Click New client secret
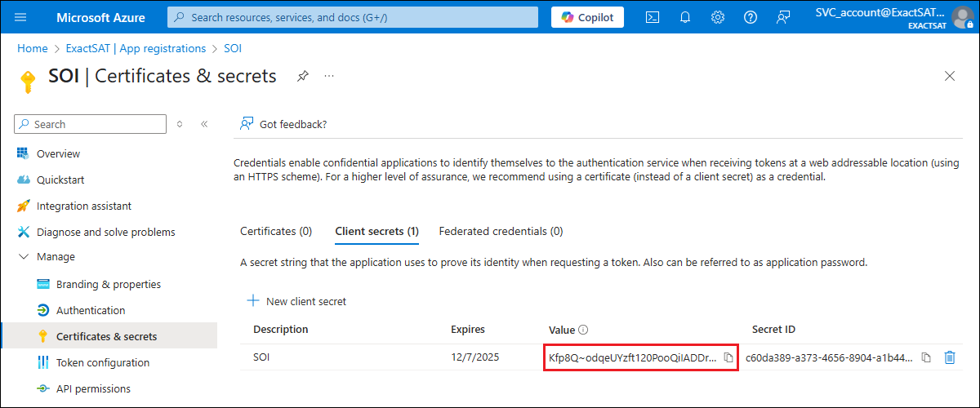 coord(297,301)
